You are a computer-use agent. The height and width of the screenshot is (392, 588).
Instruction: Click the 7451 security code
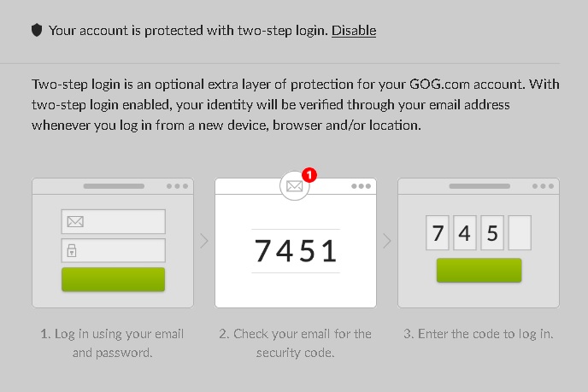pos(296,251)
